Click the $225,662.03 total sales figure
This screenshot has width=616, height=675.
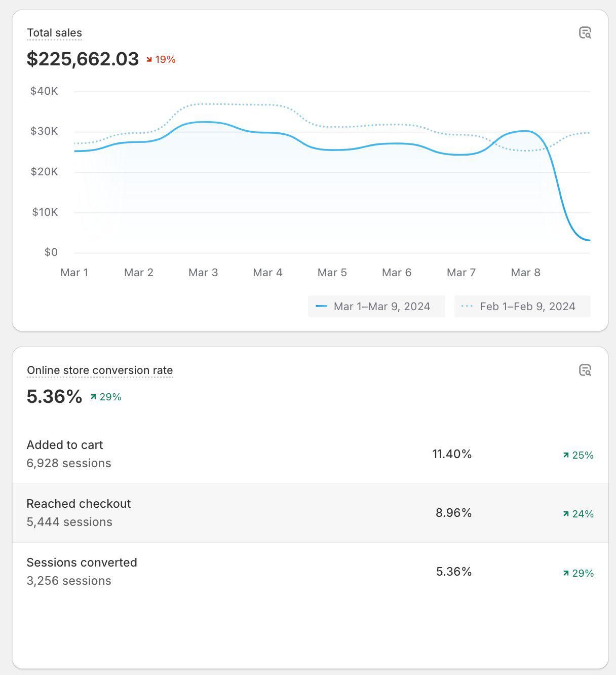(x=83, y=59)
